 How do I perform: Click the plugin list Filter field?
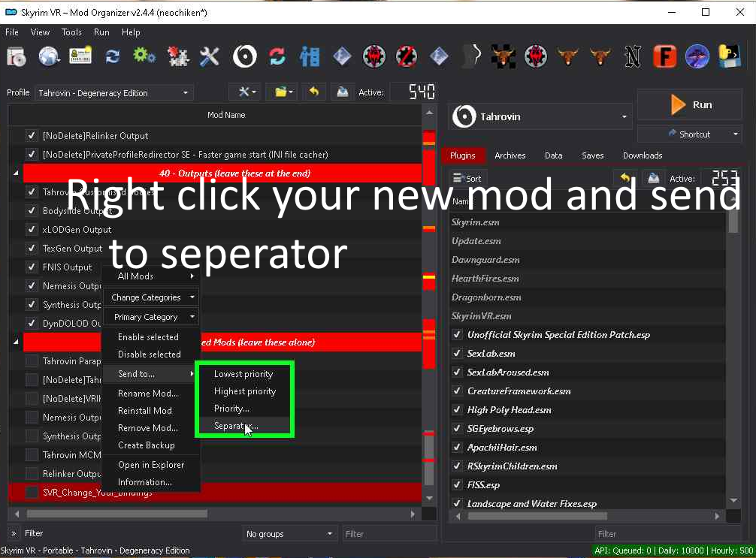pos(667,534)
